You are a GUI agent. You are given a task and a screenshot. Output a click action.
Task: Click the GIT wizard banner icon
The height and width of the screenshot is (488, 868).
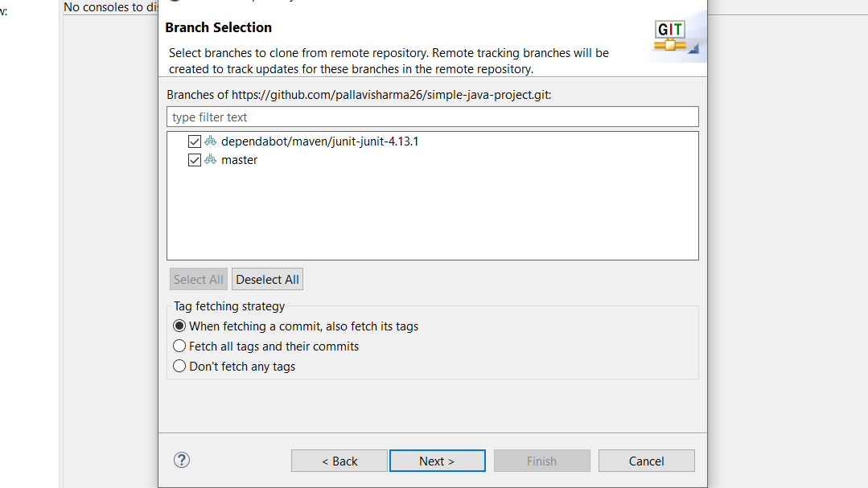(x=672, y=37)
